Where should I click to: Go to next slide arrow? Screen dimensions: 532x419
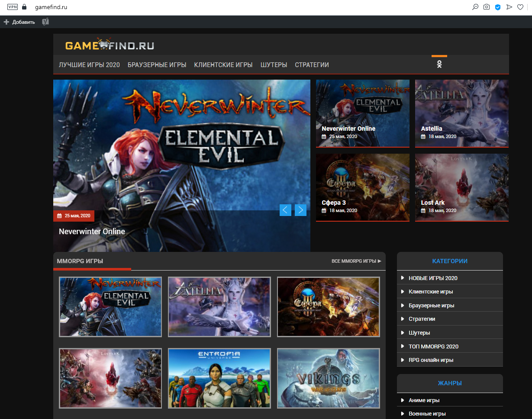(300, 210)
